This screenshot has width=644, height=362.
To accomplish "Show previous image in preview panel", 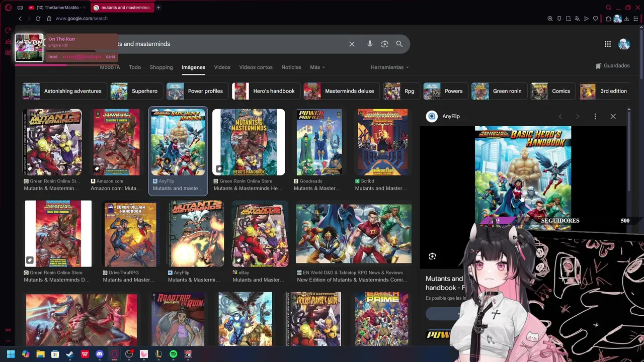I will 560,116.
